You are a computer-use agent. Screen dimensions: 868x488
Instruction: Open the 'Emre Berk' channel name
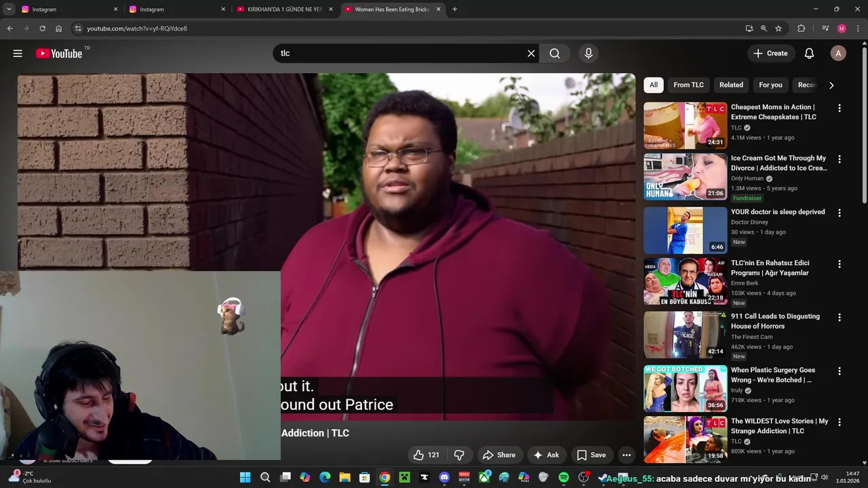[745, 283]
